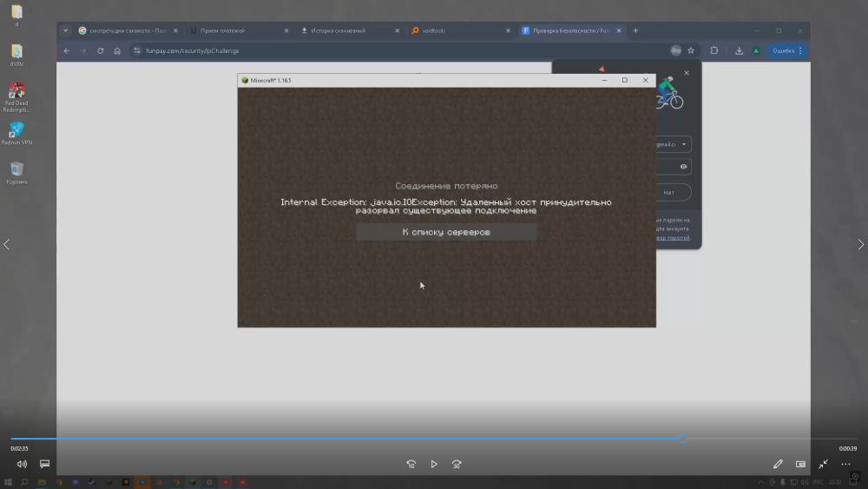Open the Корзина recycle bin icon
Image resolution: width=868 pixels, height=489 pixels.
coord(16,173)
